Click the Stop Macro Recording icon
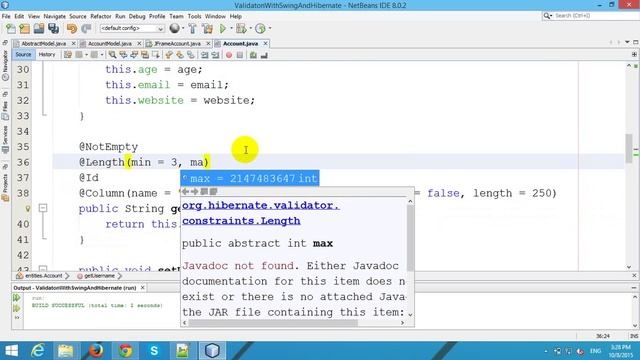This screenshot has height=360, width=640. coord(240,55)
